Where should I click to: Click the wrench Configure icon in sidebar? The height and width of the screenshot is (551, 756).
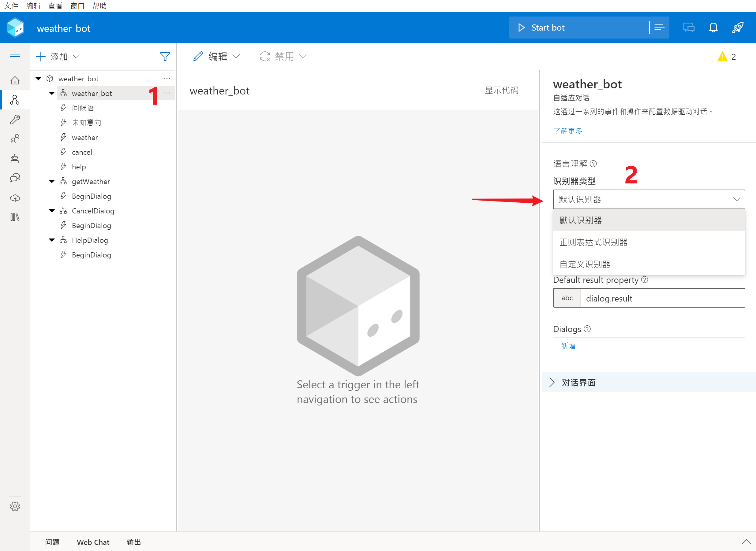coord(15,120)
